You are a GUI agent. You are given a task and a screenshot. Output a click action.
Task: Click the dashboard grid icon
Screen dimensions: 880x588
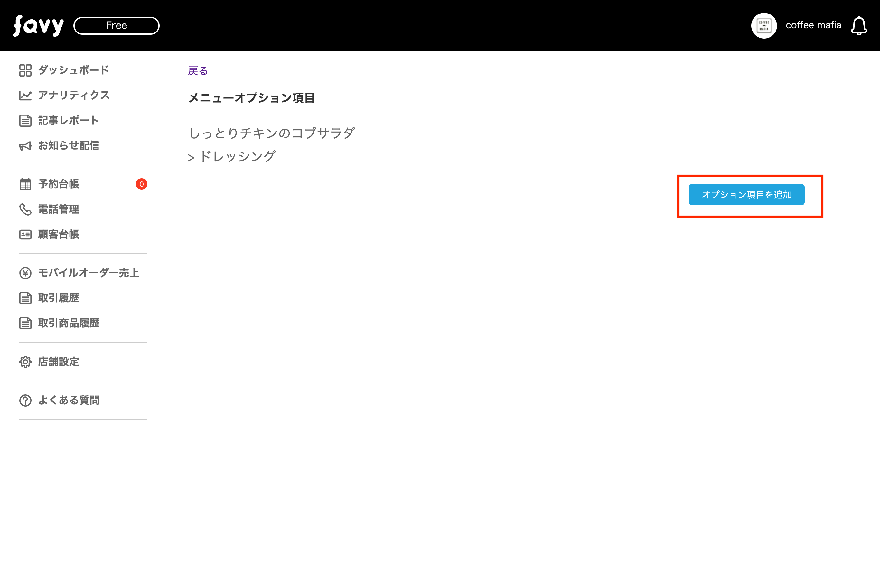(x=25, y=70)
